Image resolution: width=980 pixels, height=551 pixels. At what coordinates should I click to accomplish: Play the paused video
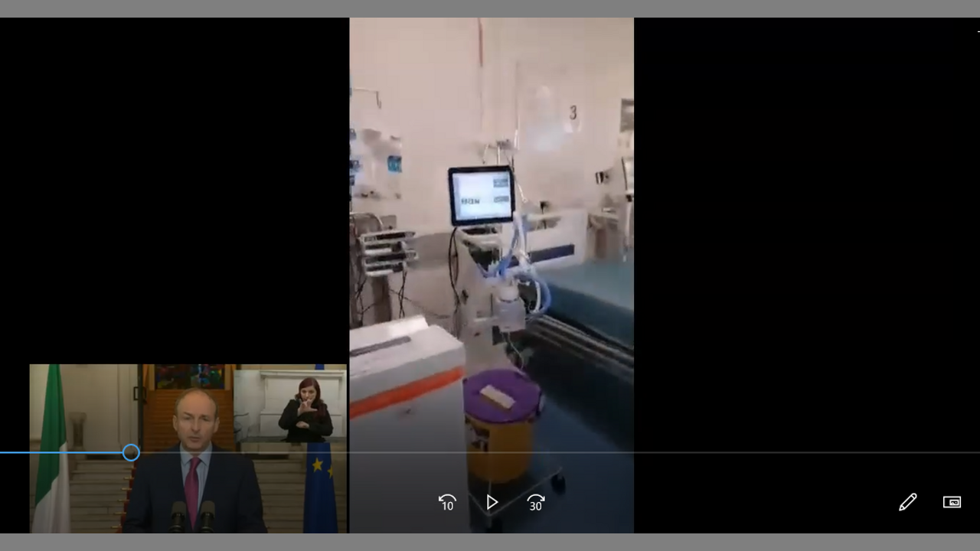pyautogui.click(x=492, y=503)
